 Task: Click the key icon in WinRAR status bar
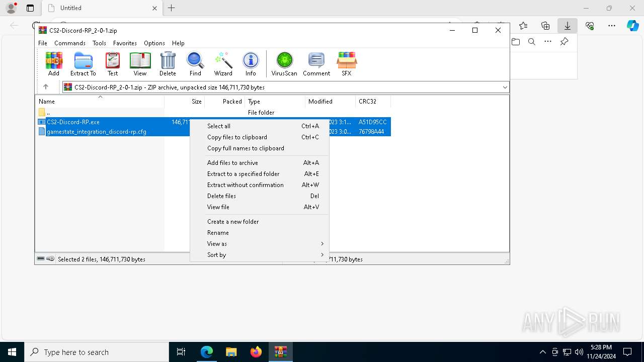click(50, 259)
